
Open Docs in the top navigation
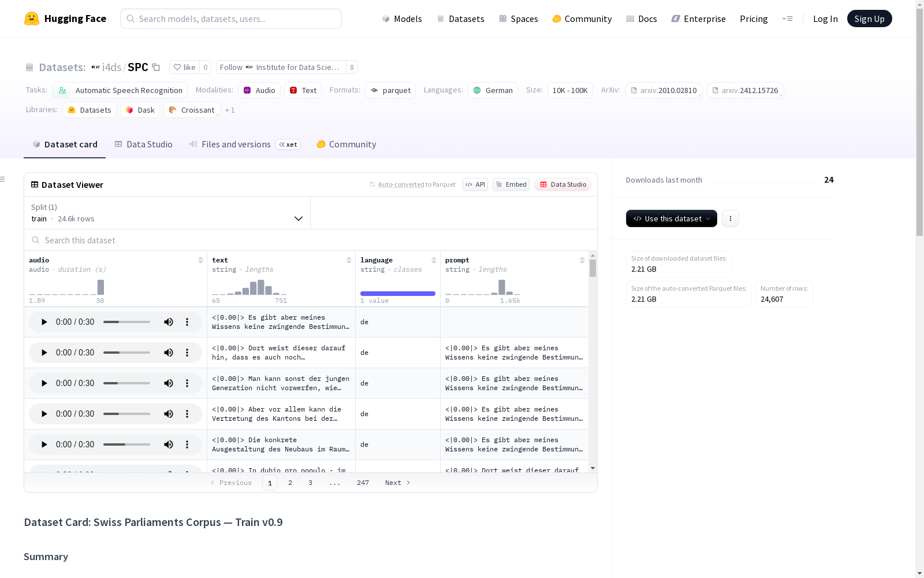click(642, 18)
